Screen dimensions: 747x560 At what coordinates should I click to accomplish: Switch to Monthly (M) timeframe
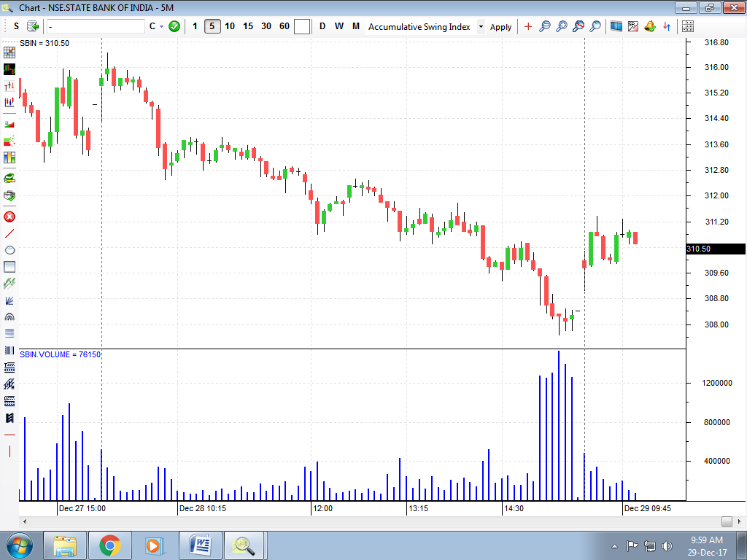356,26
